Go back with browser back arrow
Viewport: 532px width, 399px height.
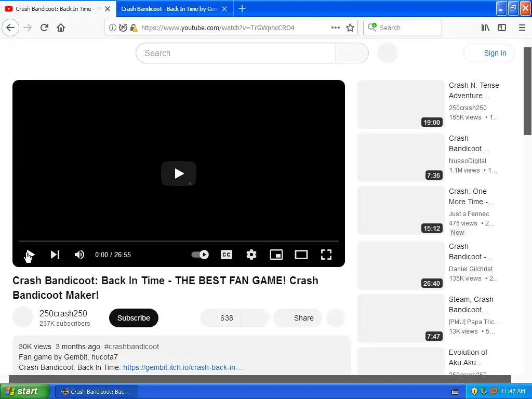click(10, 28)
